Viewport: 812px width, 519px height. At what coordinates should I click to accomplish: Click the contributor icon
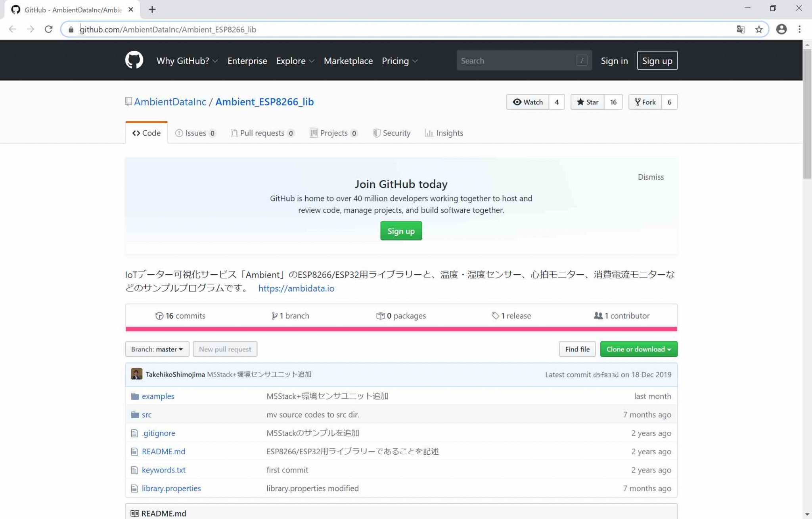(x=598, y=315)
